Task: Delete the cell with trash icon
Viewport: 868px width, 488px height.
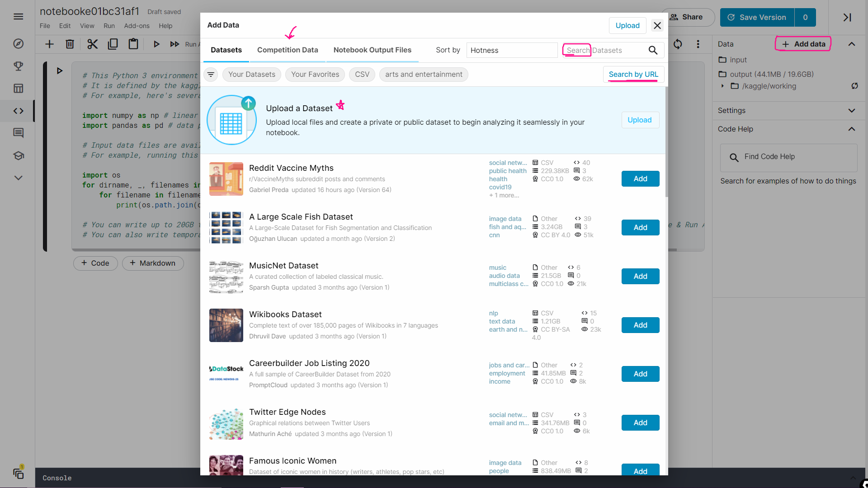Action: point(70,44)
